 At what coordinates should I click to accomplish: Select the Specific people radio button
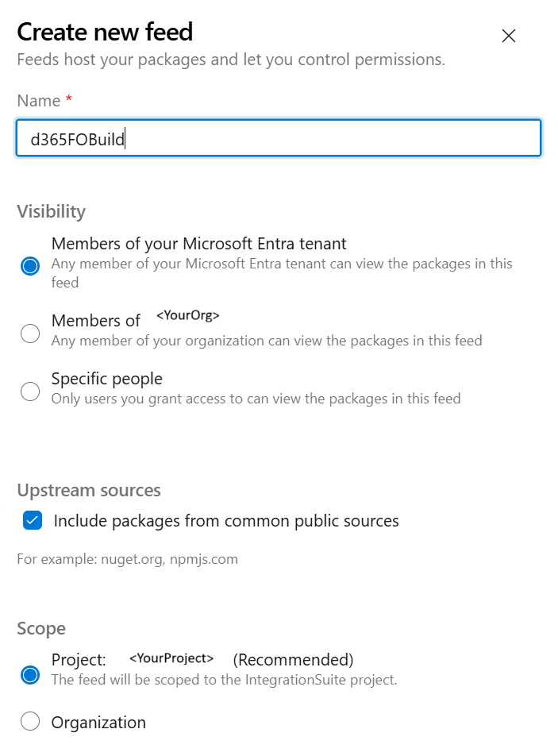[x=30, y=391]
